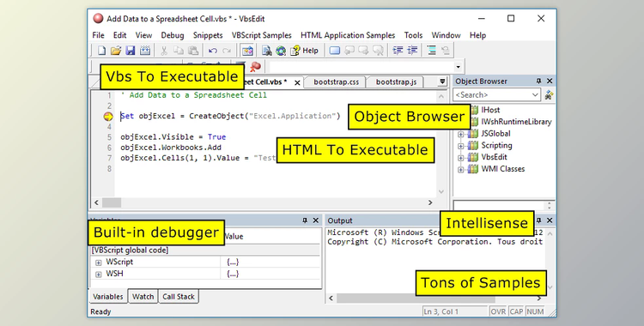
Task: Open the Window menu
Action: pos(446,35)
